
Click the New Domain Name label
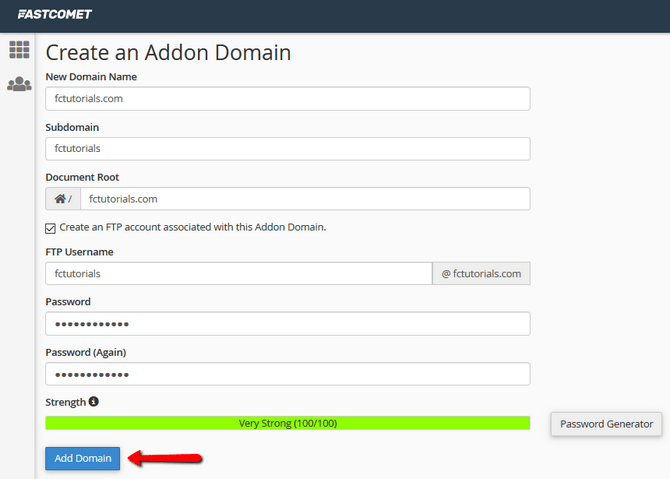pyautogui.click(x=91, y=77)
